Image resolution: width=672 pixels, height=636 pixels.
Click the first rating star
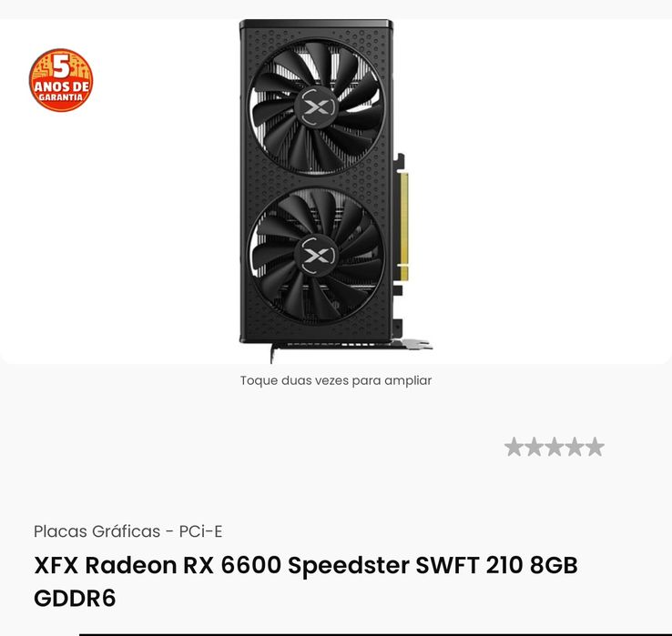click(514, 447)
